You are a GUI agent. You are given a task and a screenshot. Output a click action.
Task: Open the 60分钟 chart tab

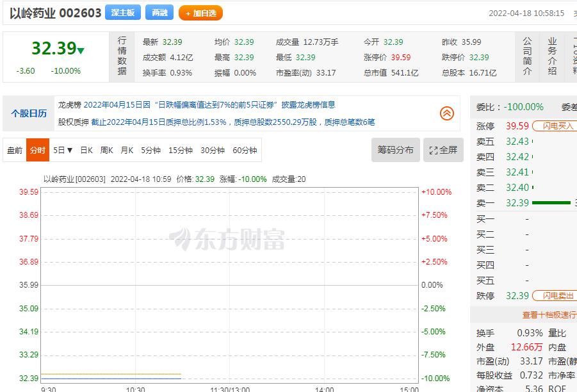[x=245, y=150]
